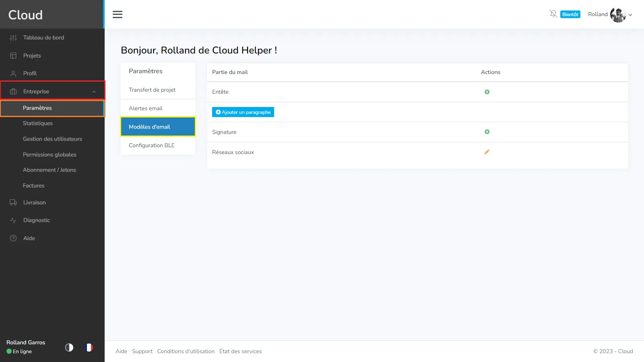This screenshot has width=644, height=362.
Task: Switch language via French flag
Action: [x=89, y=348]
